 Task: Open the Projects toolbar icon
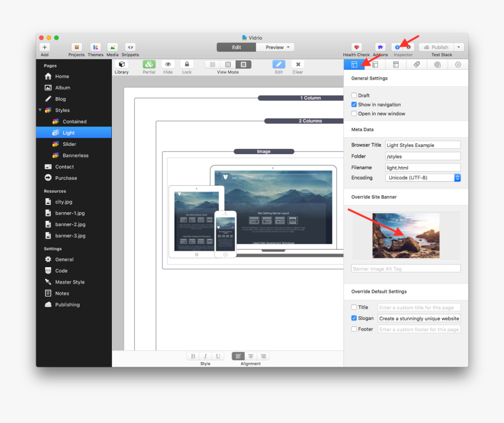tap(76, 47)
